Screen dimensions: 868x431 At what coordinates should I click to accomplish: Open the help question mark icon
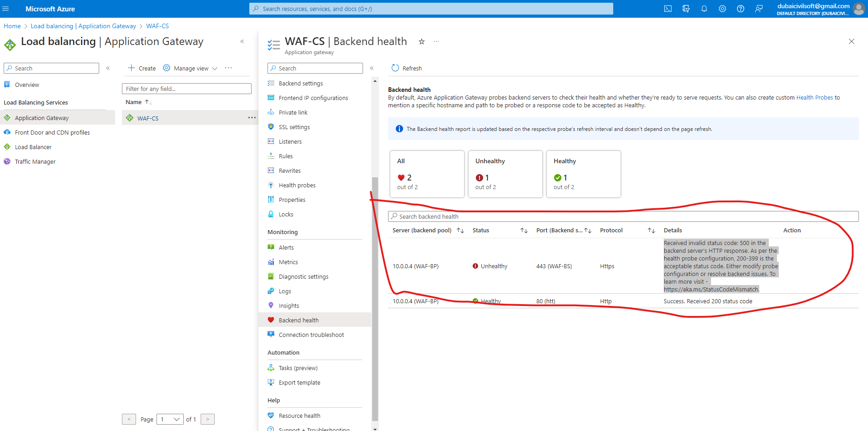point(741,9)
